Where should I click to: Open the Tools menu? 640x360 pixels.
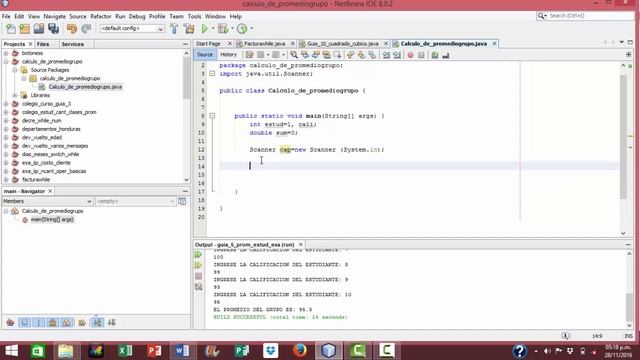194,16
